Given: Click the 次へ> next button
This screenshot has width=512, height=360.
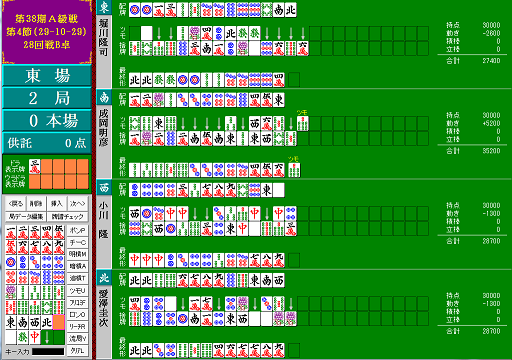Looking at the screenshot, I should click(x=77, y=203).
